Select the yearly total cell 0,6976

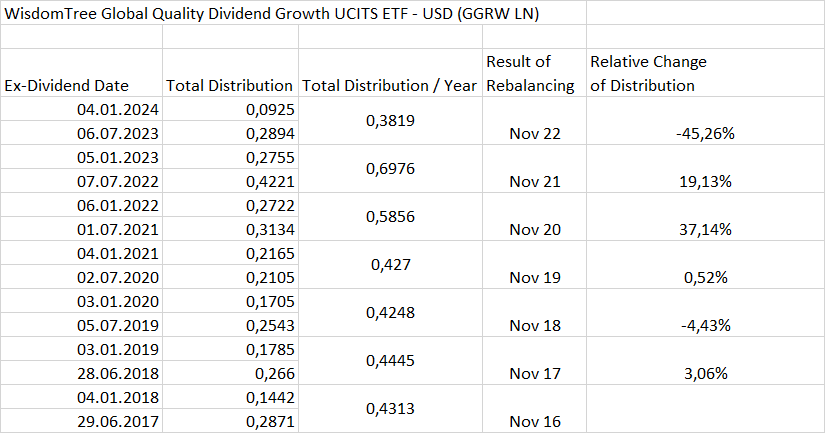392,169
